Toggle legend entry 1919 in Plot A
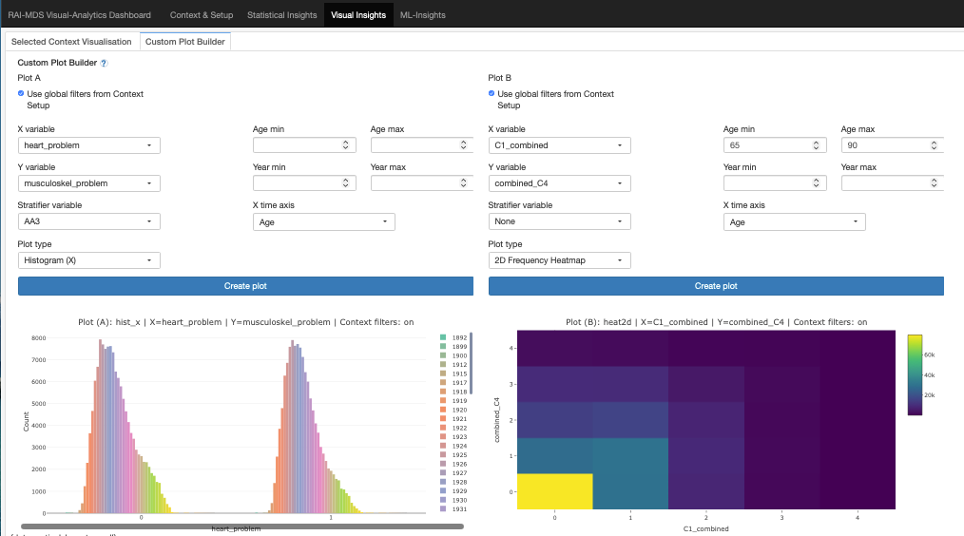This screenshot has width=964, height=536. point(454,401)
